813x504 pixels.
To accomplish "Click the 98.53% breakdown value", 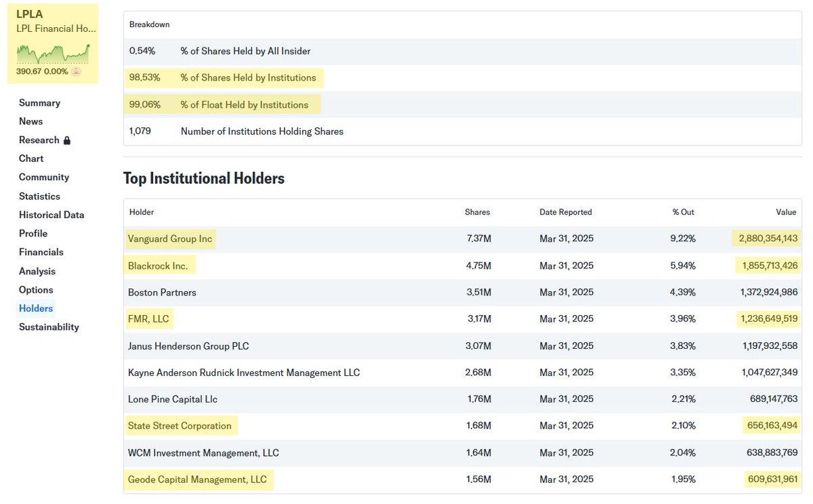I will pos(144,78).
